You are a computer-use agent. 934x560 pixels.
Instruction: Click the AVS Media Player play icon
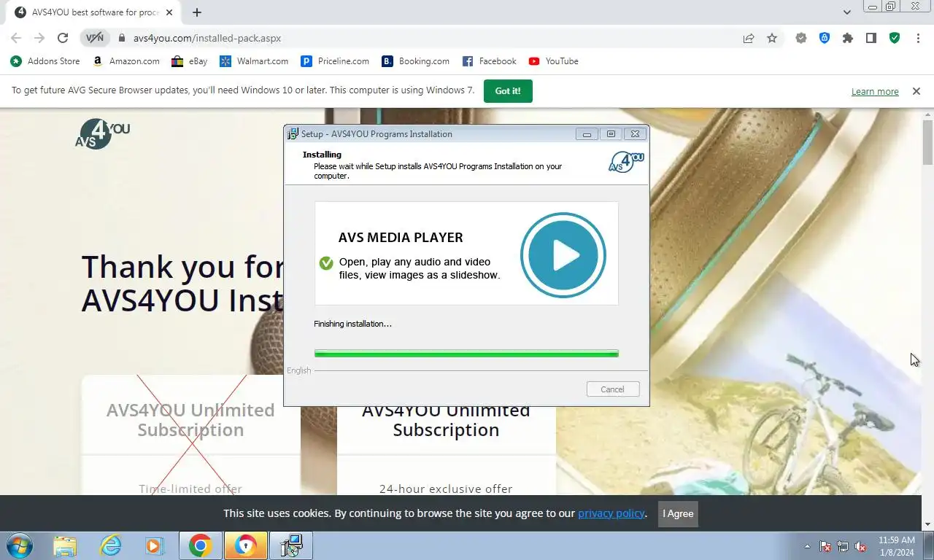click(x=563, y=255)
